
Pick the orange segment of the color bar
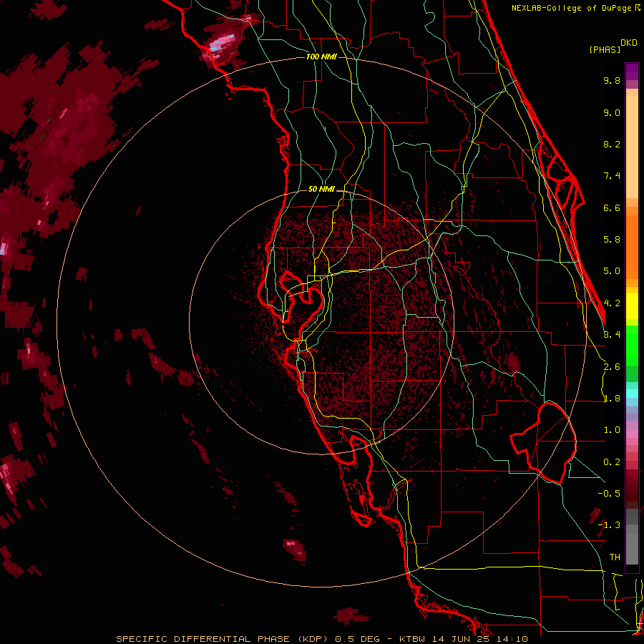[x=632, y=246]
